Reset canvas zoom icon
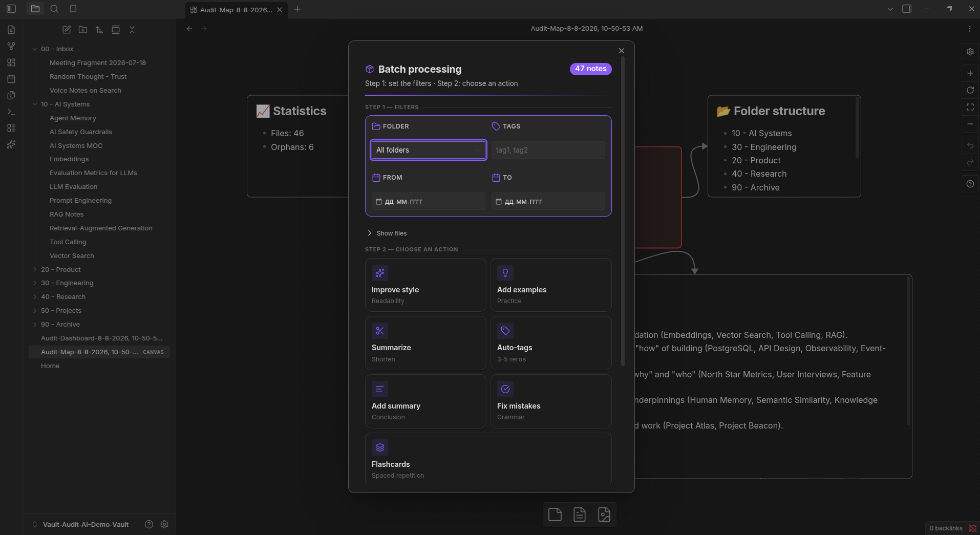Viewport: 980px width, 535px height. (x=970, y=90)
